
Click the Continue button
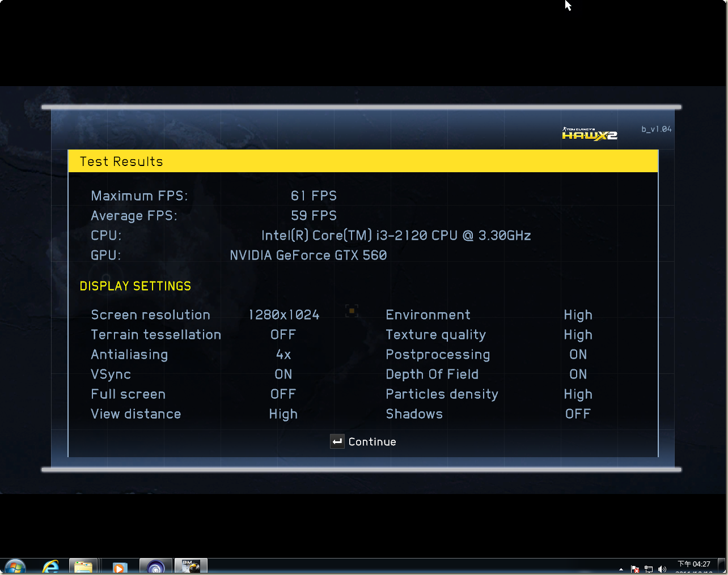(363, 442)
